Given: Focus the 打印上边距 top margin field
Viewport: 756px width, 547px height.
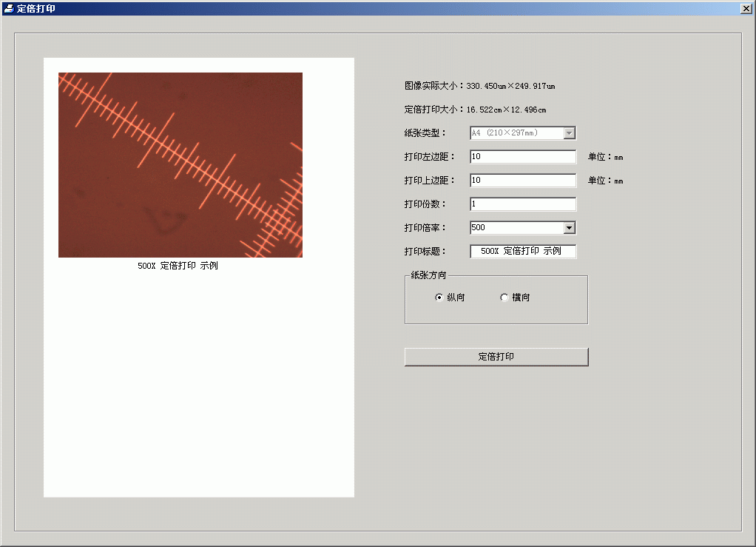Looking at the screenshot, I should pyautogui.click(x=523, y=181).
